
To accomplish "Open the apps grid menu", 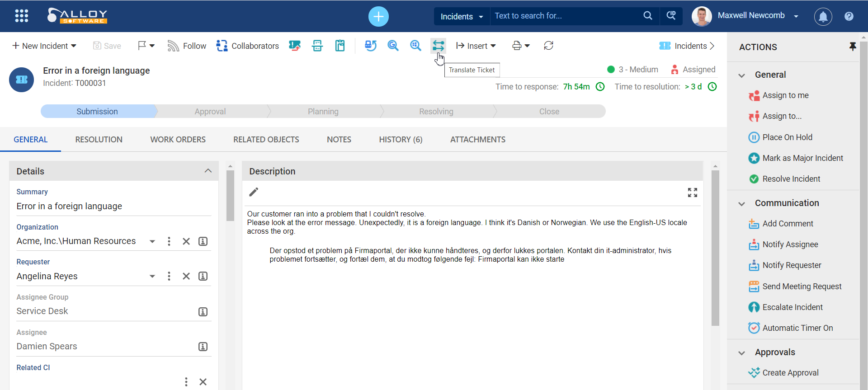I will [x=21, y=16].
